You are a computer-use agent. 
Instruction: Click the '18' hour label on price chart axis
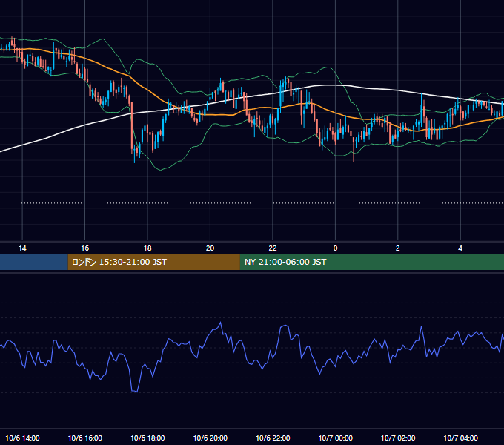click(x=147, y=248)
